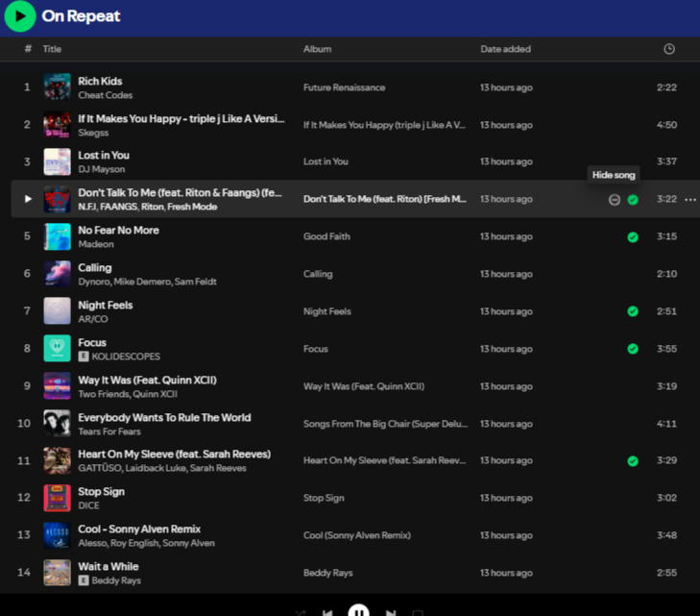Open the Cheat Codes artist link
Image resolution: width=700 pixels, height=616 pixels.
pos(106,95)
